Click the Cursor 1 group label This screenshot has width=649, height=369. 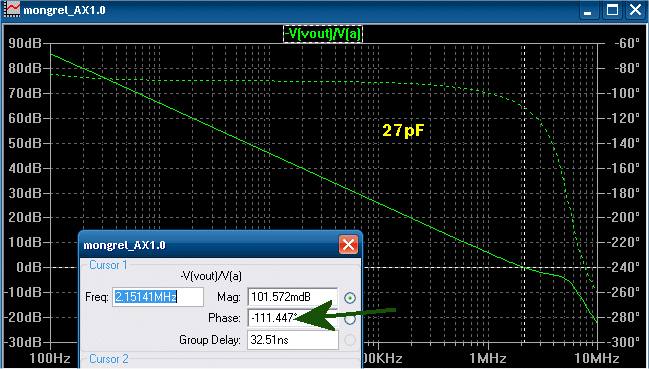(108, 265)
